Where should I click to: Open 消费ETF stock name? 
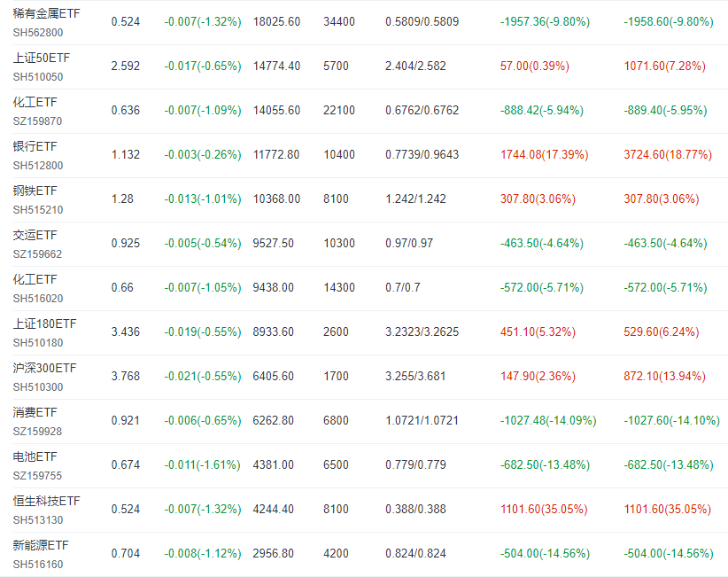click(x=35, y=412)
